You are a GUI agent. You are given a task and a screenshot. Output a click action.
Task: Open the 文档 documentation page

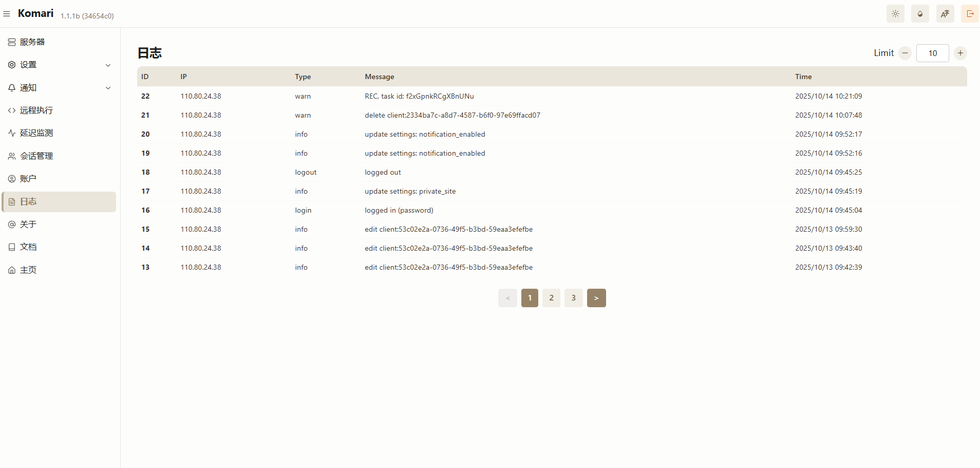(29, 247)
